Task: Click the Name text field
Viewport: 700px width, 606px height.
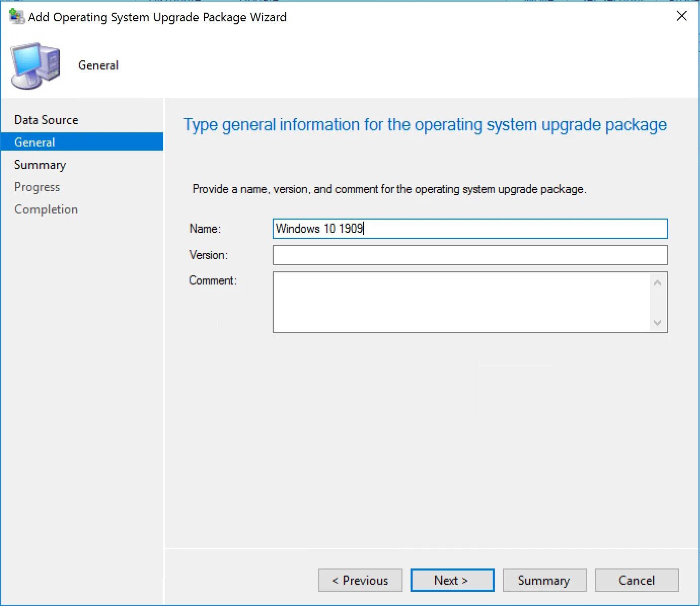Action: [x=470, y=229]
